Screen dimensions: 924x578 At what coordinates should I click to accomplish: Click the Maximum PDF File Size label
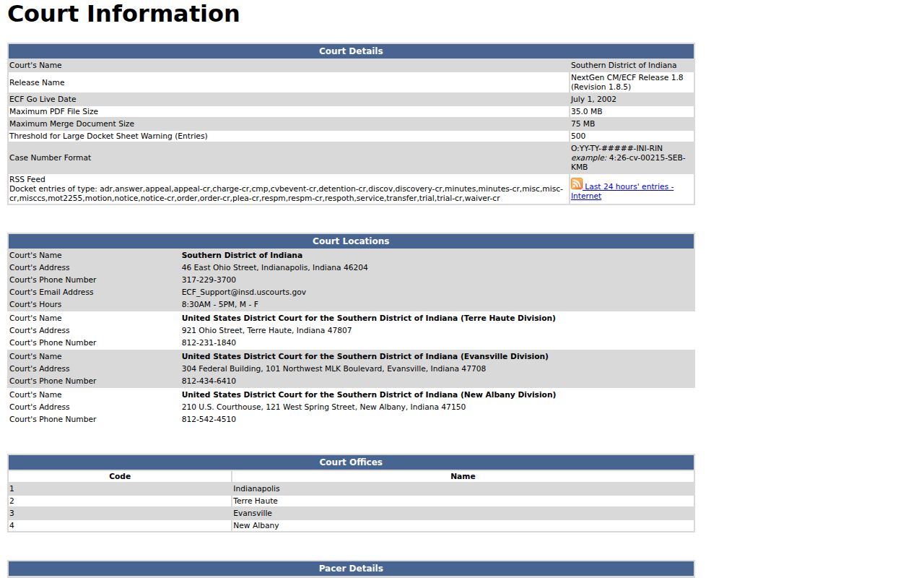click(53, 111)
